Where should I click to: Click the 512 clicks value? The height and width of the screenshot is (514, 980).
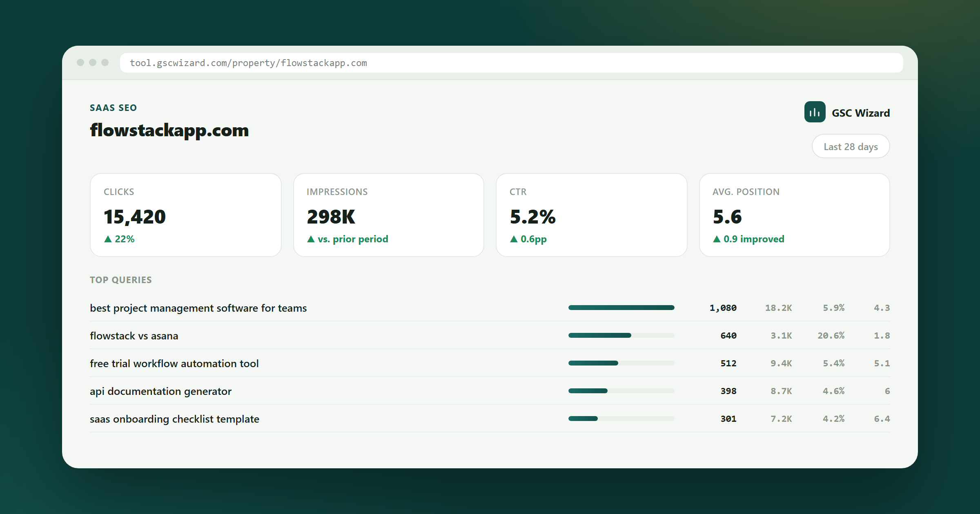pyautogui.click(x=728, y=363)
